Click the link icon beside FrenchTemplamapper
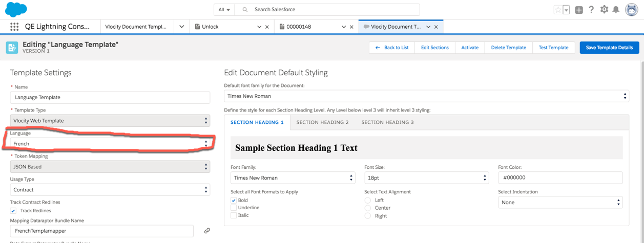644x243 pixels. [207, 231]
